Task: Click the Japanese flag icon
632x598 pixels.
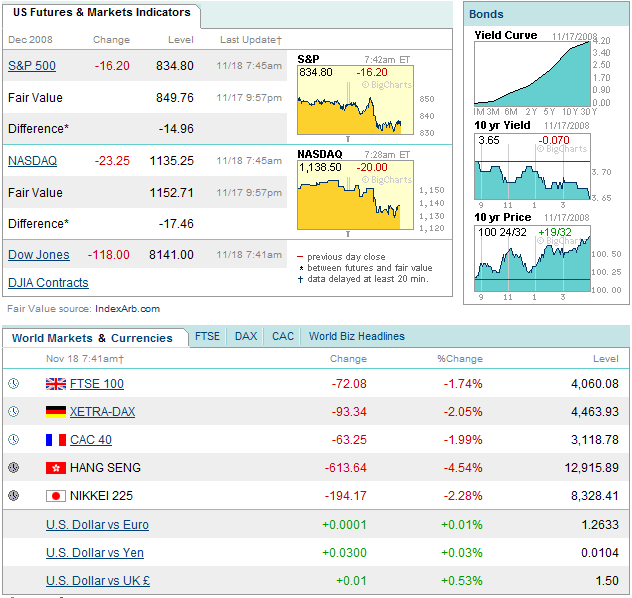Action: pyautogui.click(x=55, y=495)
